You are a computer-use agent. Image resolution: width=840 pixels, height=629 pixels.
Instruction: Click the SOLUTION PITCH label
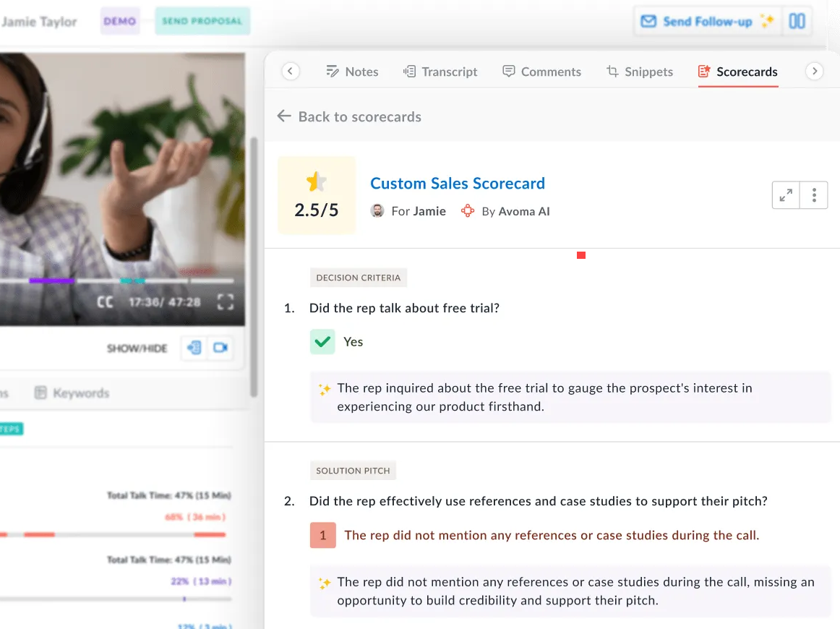(353, 471)
